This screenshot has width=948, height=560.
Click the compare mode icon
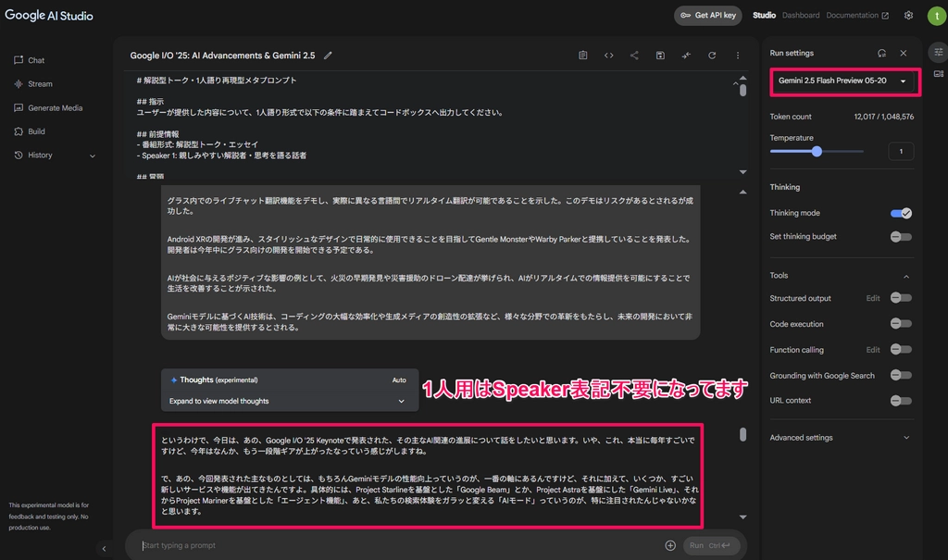(x=686, y=56)
